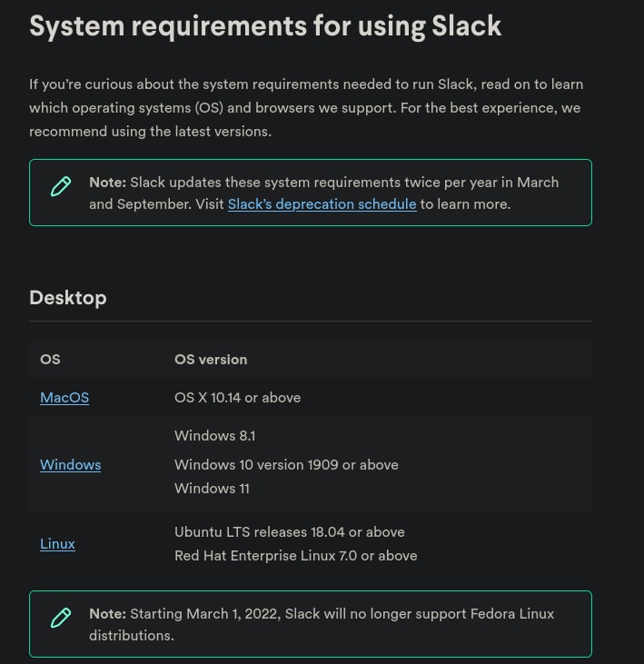Click the bold Note label in the Fedora box
This screenshot has height=664, width=644.
[107, 614]
